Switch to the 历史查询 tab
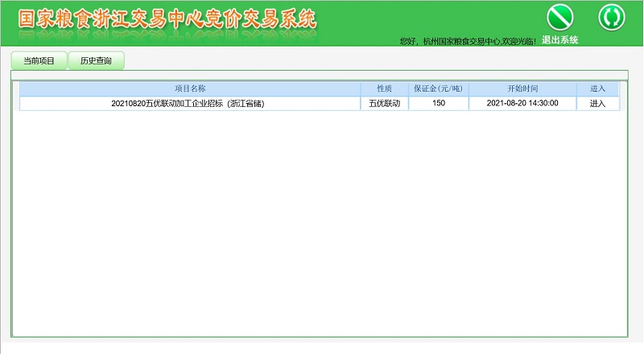The width and height of the screenshot is (644, 354). pos(96,61)
